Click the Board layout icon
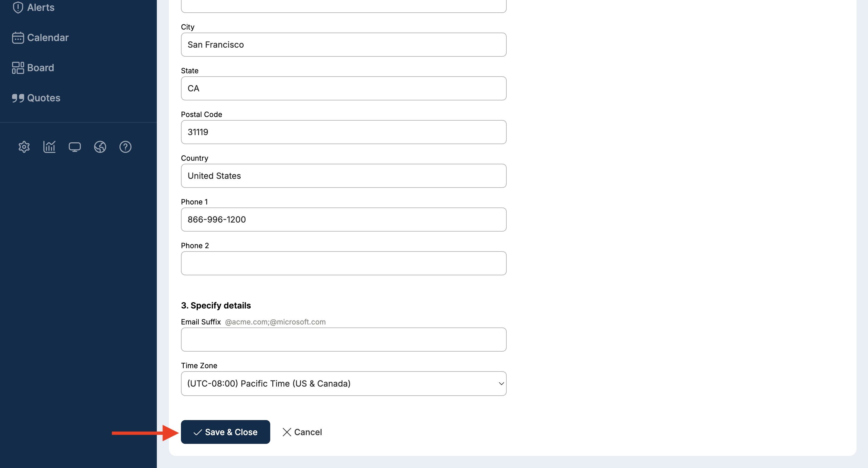This screenshot has height=468, width=868. [x=18, y=68]
